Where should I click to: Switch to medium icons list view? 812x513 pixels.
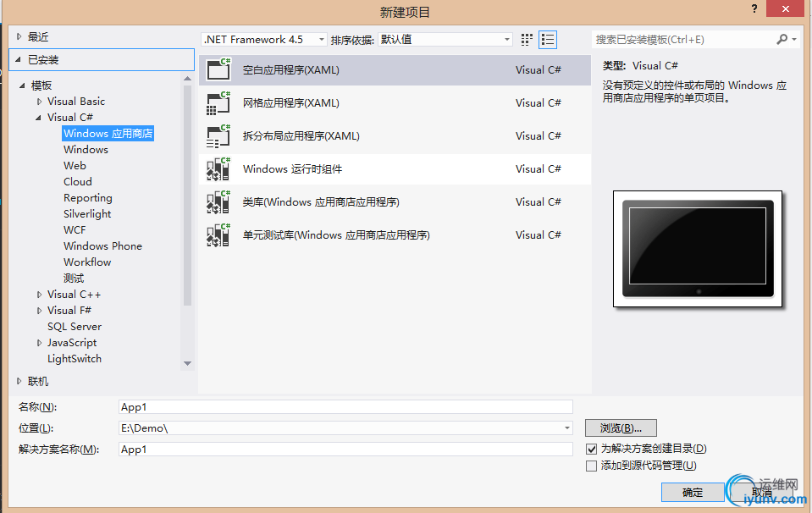pos(547,40)
